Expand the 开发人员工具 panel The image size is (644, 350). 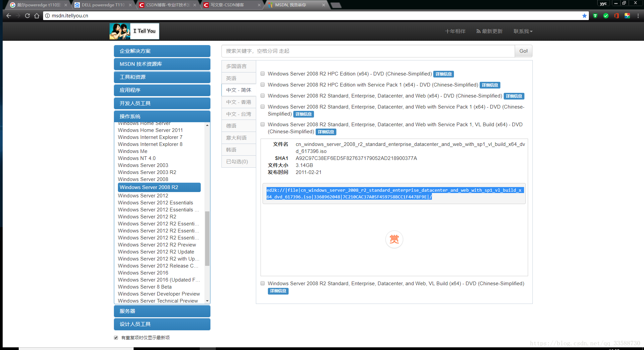pyautogui.click(x=162, y=104)
